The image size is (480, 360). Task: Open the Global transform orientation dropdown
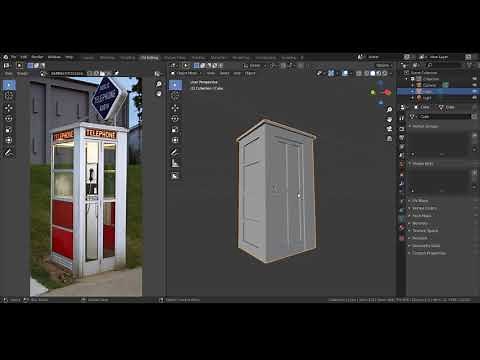pos(254,66)
